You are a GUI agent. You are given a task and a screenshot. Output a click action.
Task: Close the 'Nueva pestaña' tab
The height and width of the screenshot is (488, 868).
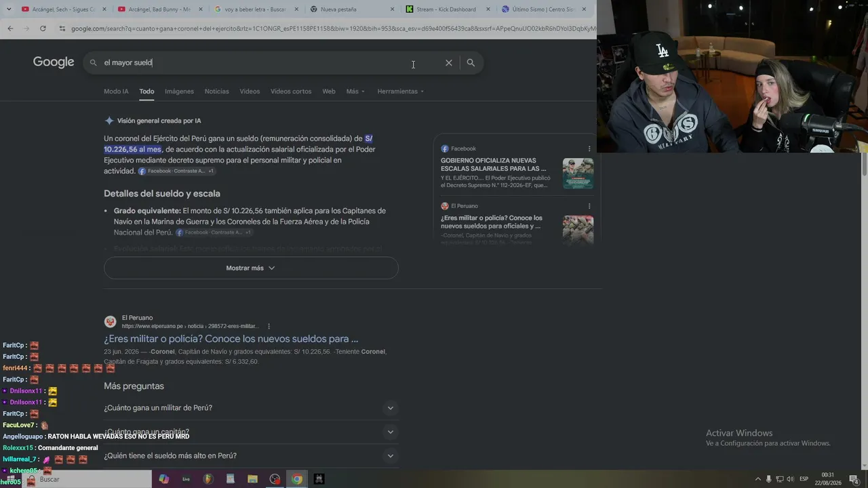click(x=392, y=9)
